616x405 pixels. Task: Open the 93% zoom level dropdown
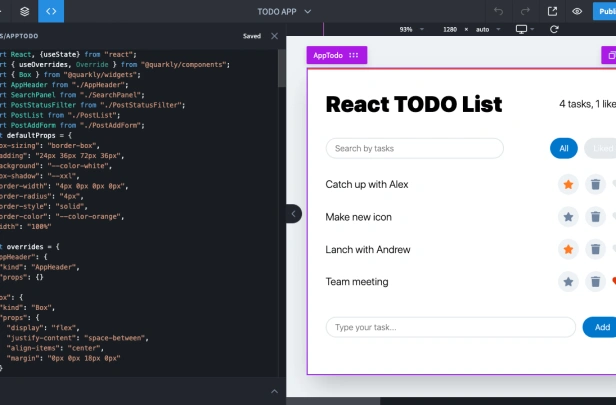pos(411,29)
